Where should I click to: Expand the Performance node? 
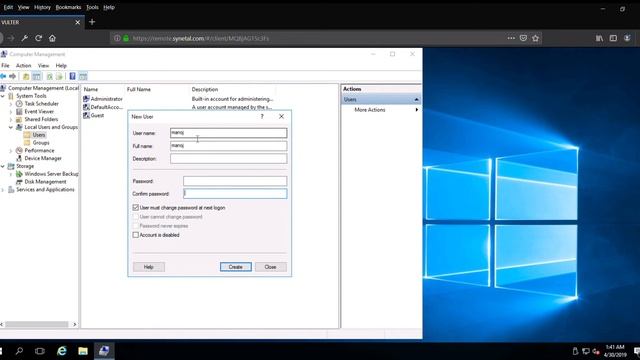click(11, 151)
